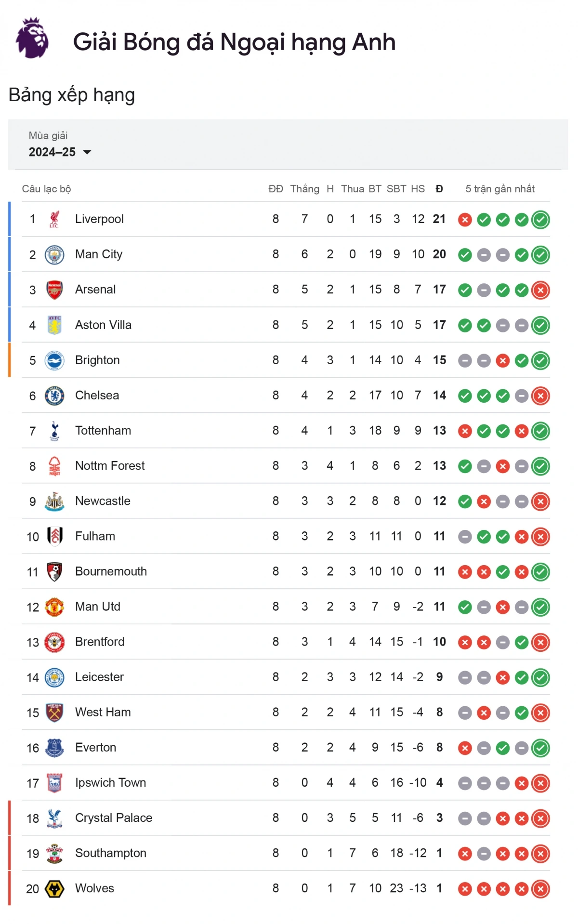Click the Man Utd club crest

[54, 607]
